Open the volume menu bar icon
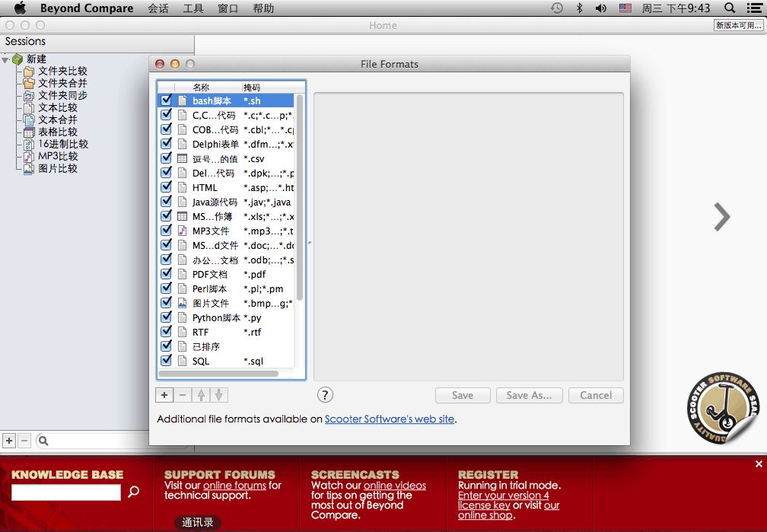 pyautogui.click(x=600, y=8)
